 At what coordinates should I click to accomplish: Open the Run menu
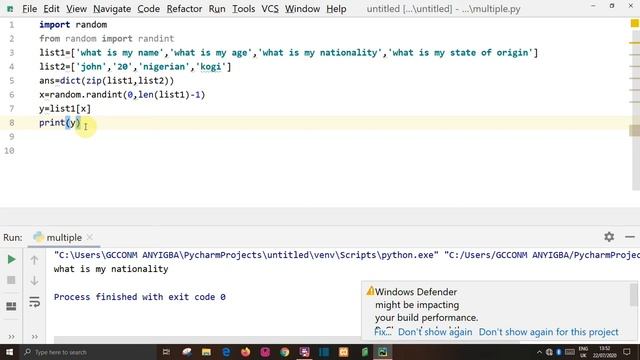(217, 9)
